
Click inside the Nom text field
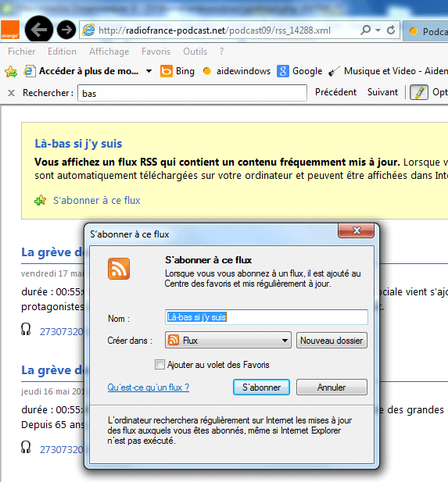pos(267,317)
